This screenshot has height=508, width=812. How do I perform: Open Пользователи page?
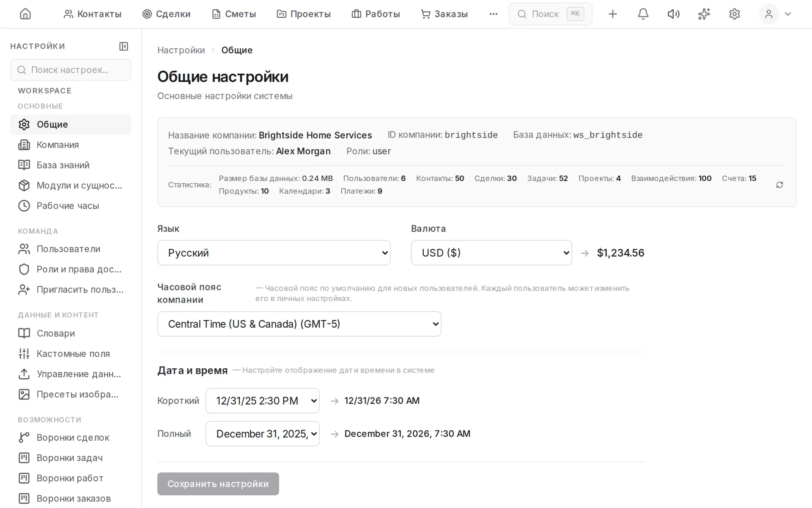coord(71,249)
